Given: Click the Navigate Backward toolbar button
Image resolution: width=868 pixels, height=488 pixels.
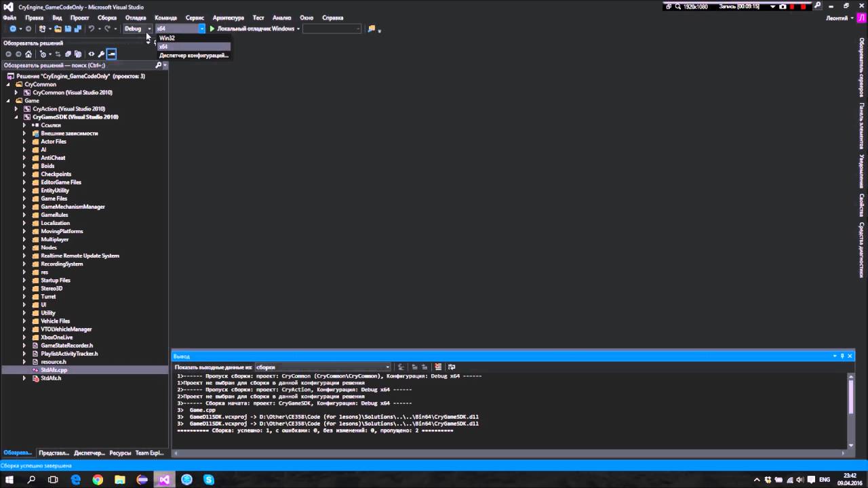Looking at the screenshot, I should pos(13,29).
